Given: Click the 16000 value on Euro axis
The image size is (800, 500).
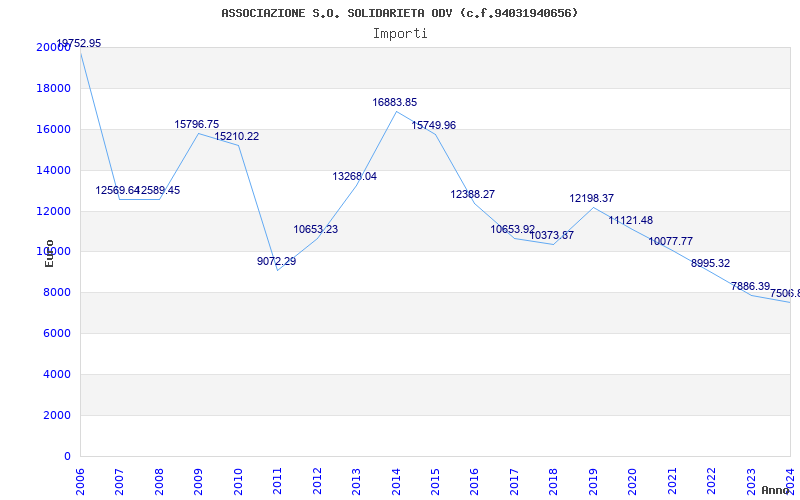Looking at the screenshot, I should pyautogui.click(x=53, y=129).
